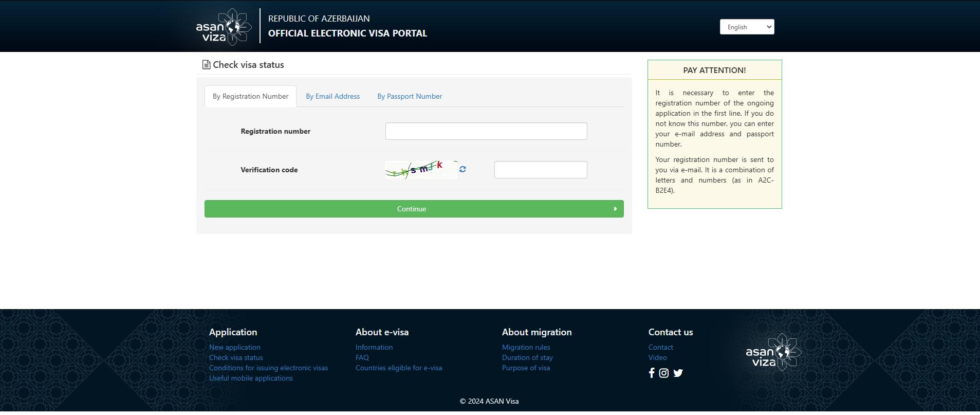Select the By Registration Number tab
The height and width of the screenshot is (415, 980).
(250, 96)
